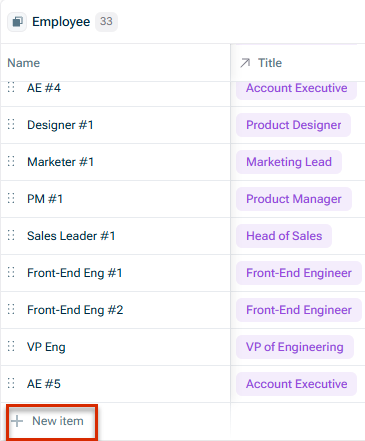Click the Employee table icon
This screenshot has width=365, height=441.
click(17, 22)
